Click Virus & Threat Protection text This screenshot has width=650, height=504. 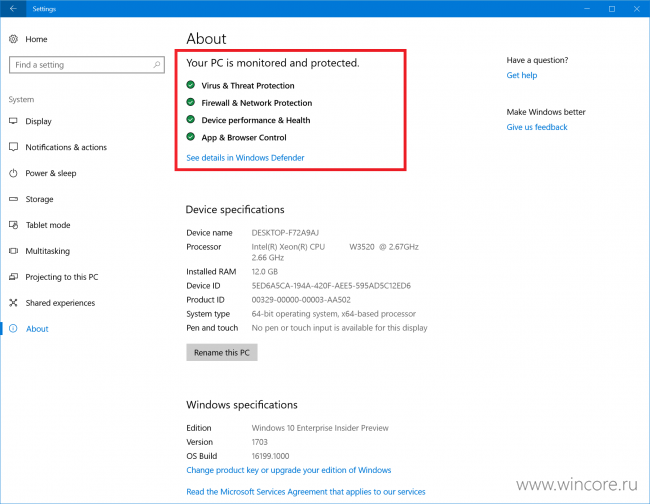(x=248, y=85)
